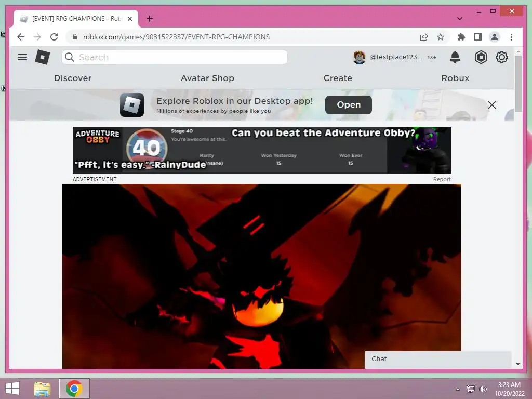Select the [EVENT] RPG CHAMPIONS tab
This screenshot has height=399, width=532.
(x=76, y=19)
